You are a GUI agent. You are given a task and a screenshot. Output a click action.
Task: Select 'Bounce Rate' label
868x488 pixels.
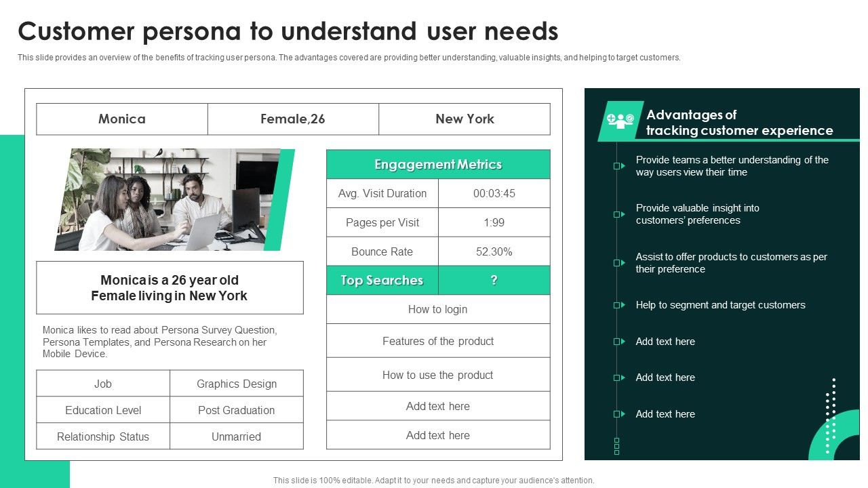tap(382, 251)
